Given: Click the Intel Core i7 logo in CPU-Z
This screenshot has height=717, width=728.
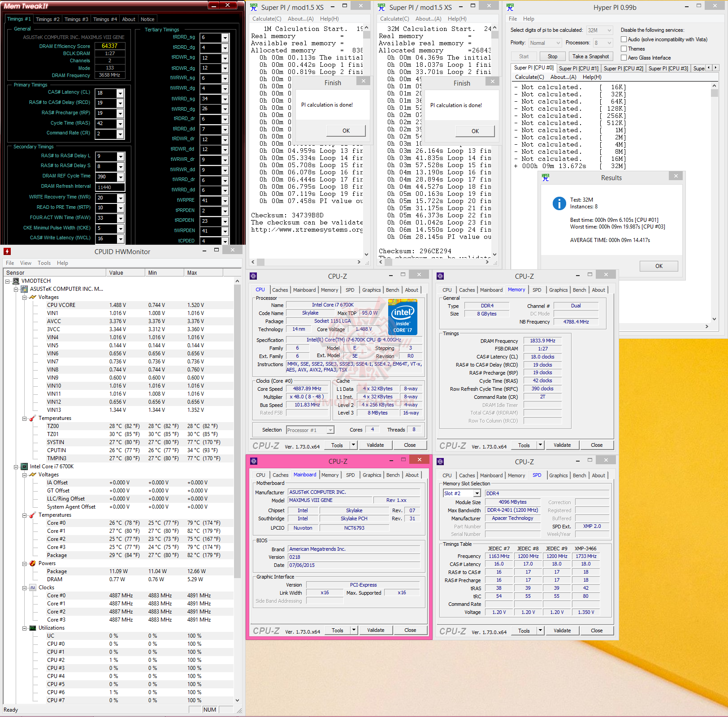Looking at the screenshot, I should point(403,317).
